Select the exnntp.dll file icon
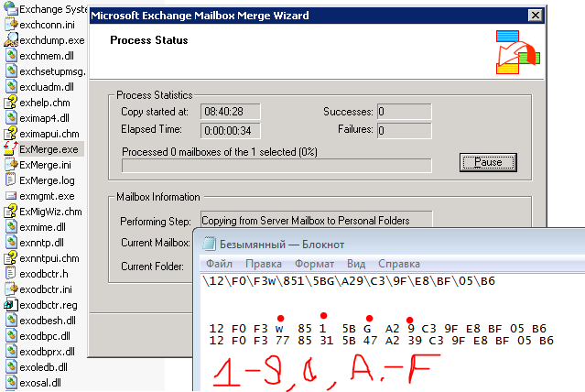585x392 pixels. click(x=11, y=243)
